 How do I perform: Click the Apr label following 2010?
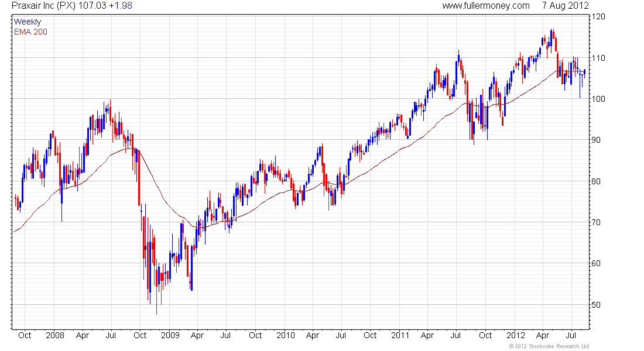pyautogui.click(x=313, y=335)
